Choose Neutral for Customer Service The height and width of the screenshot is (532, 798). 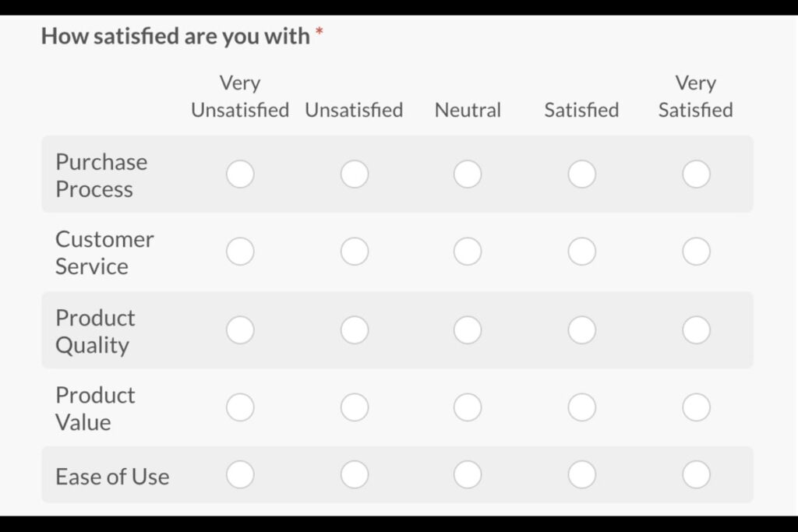(468, 252)
